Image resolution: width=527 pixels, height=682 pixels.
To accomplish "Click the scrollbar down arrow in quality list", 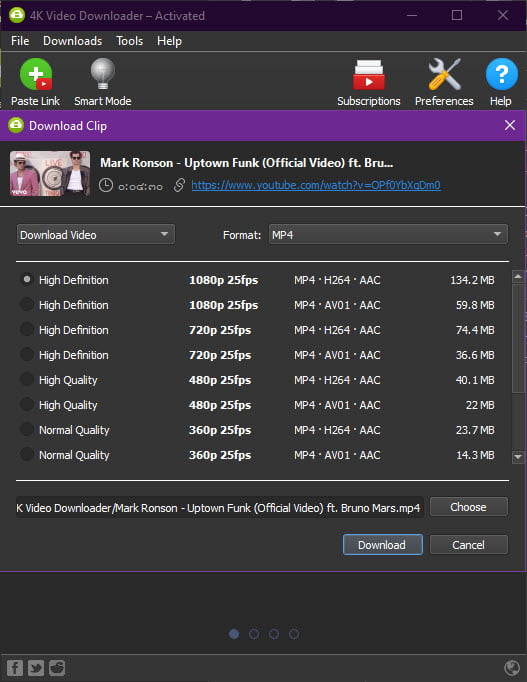I will pyautogui.click(x=518, y=457).
